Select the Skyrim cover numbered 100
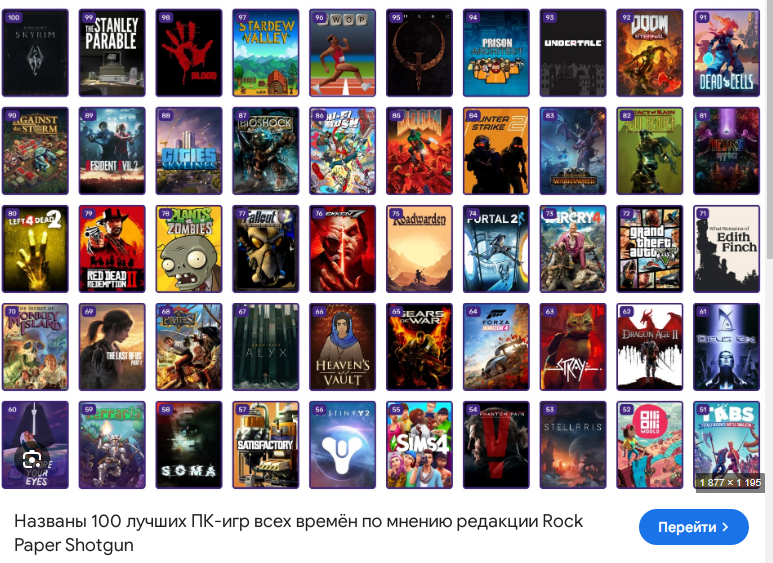This screenshot has width=773, height=563. coord(35,53)
